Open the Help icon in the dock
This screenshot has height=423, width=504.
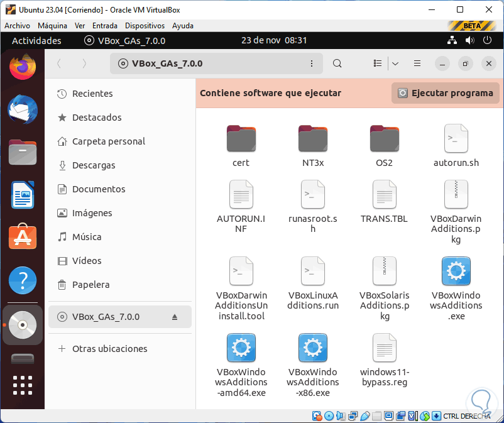click(x=22, y=280)
